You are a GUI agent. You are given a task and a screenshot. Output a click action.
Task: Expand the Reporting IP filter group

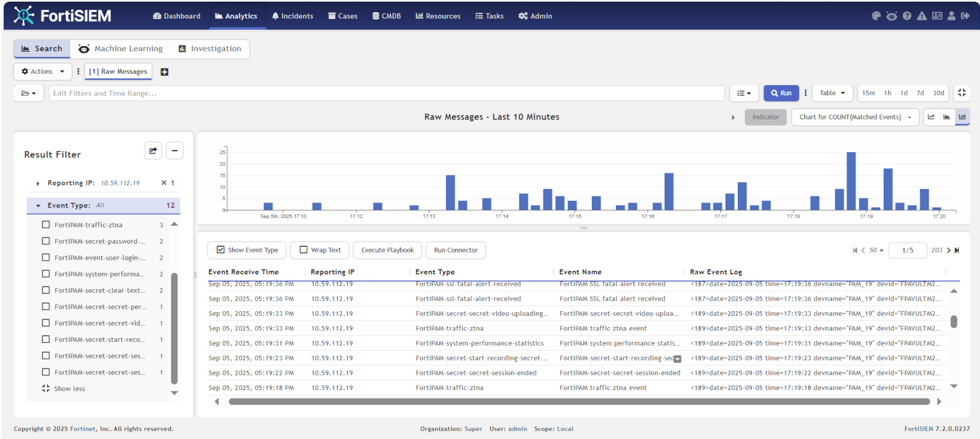(x=38, y=183)
